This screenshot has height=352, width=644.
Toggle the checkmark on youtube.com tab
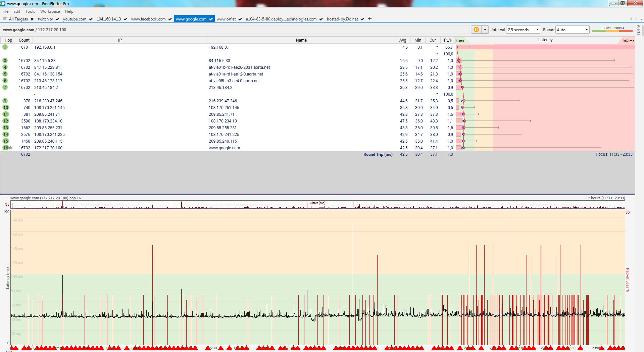(x=91, y=19)
